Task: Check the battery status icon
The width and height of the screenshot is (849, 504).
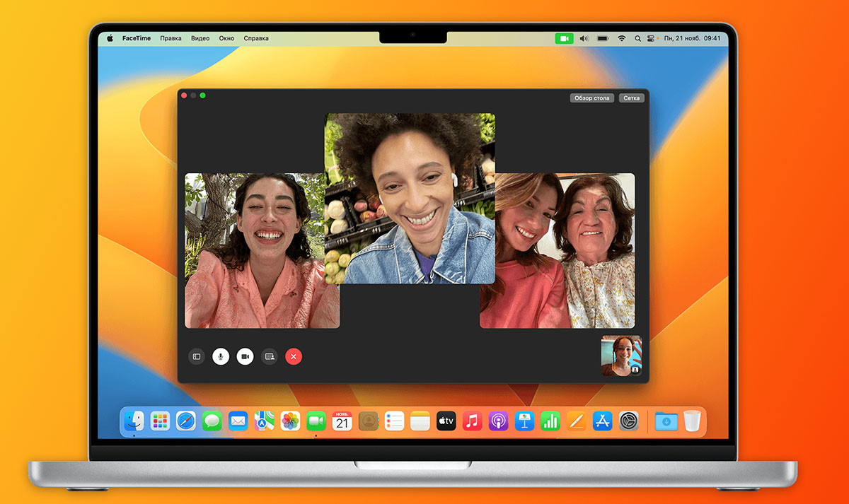Action: click(603, 38)
